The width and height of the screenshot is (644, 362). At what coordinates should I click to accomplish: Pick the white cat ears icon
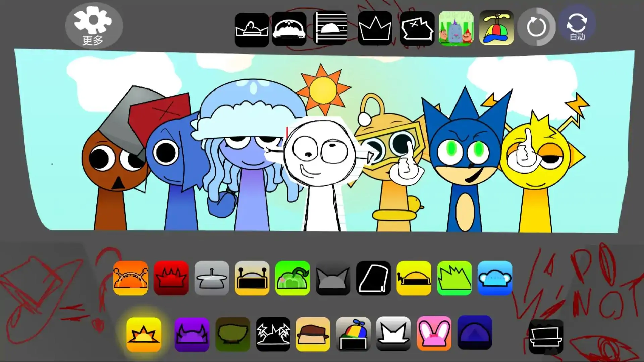click(x=393, y=334)
